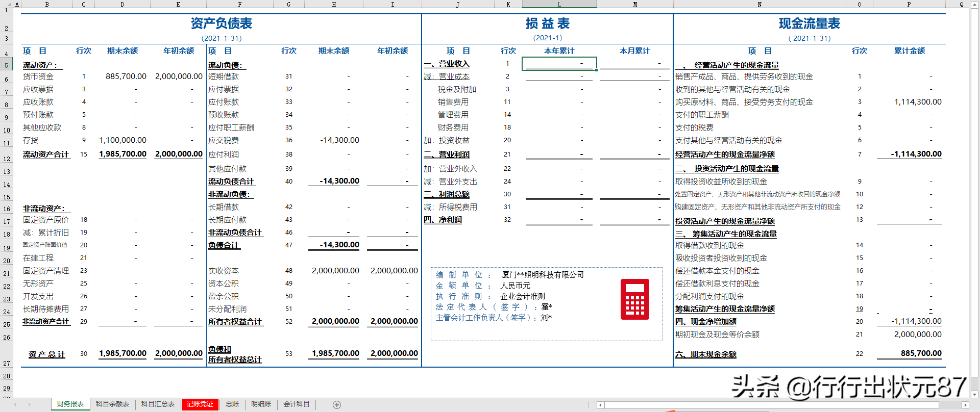980x412 pixels.
Task: Click the 实收资本 cell
Action: click(x=224, y=271)
